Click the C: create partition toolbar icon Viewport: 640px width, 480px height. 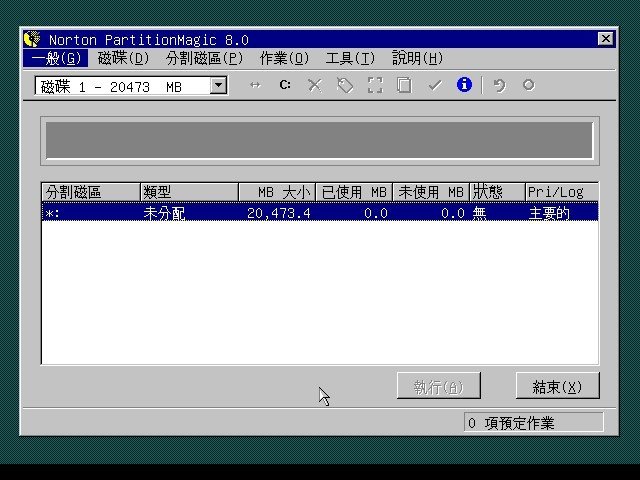pos(285,85)
